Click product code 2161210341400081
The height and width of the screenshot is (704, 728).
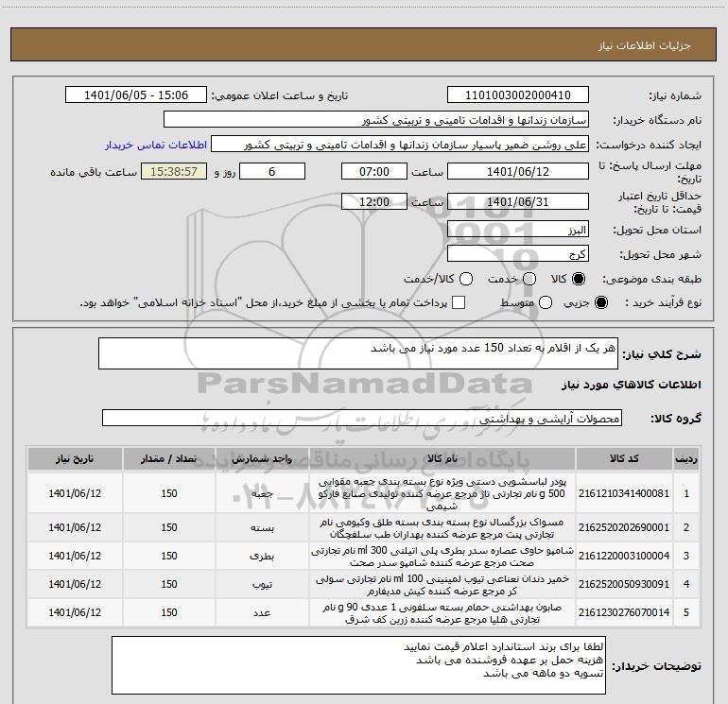pyautogui.click(x=624, y=493)
